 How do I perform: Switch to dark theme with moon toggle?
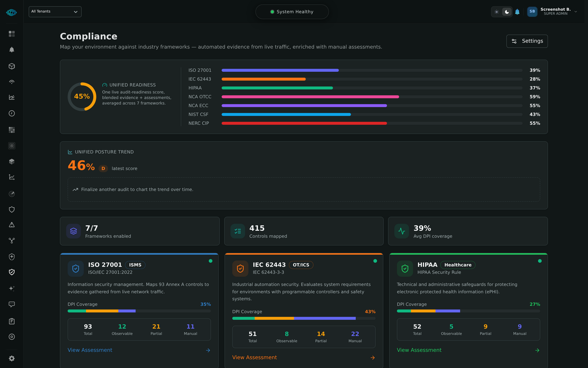click(507, 12)
